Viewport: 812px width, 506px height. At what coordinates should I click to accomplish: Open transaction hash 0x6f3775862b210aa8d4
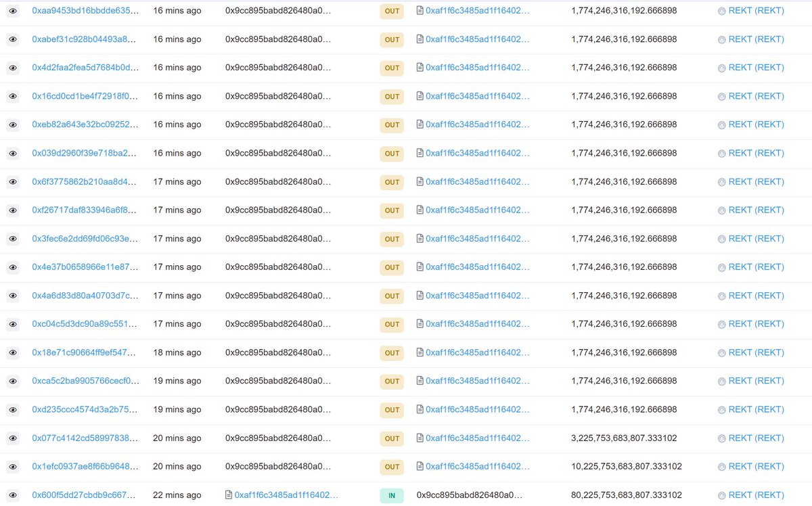(x=85, y=182)
